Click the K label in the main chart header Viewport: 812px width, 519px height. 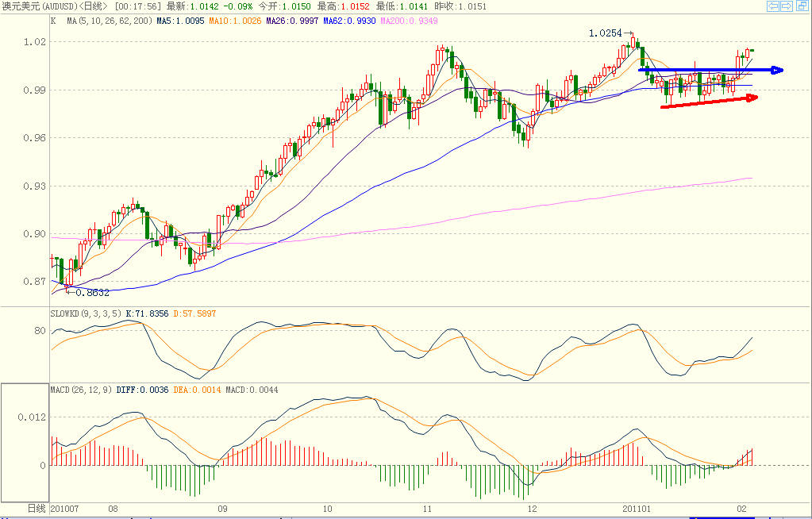click(53, 21)
